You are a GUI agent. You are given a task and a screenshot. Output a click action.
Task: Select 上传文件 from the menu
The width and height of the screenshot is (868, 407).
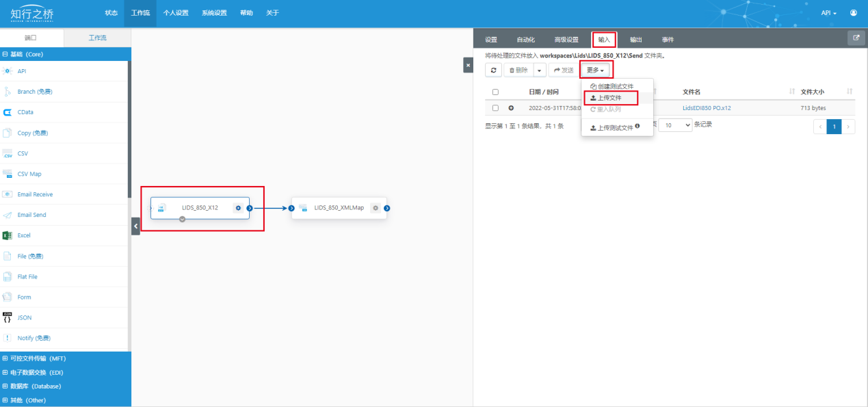click(x=609, y=99)
